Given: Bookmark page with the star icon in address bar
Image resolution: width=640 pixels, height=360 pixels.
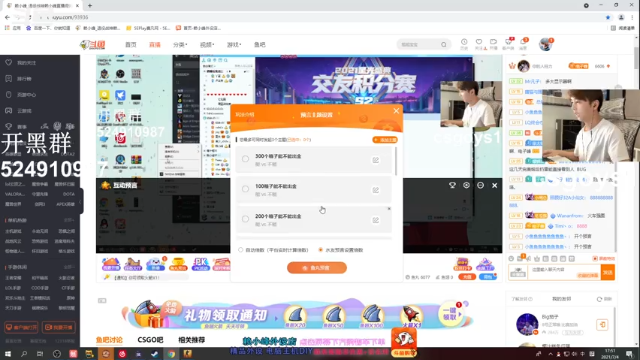Looking at the screenshot, I should pyautogui.click(x=608, y=17).
